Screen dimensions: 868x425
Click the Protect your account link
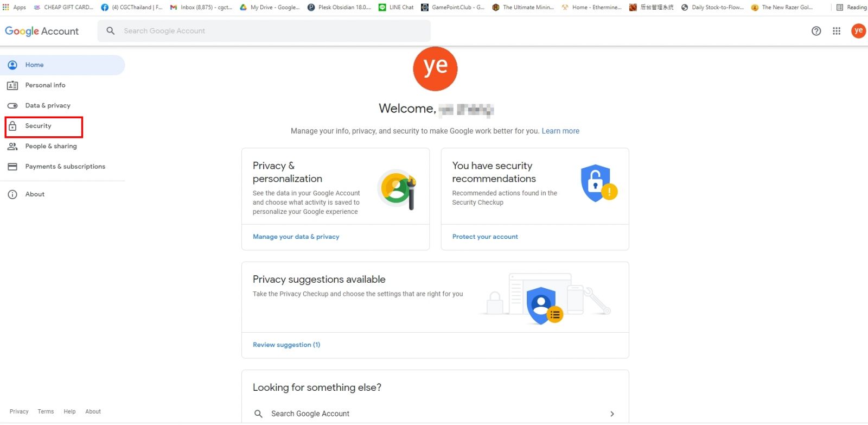(485, 237)
